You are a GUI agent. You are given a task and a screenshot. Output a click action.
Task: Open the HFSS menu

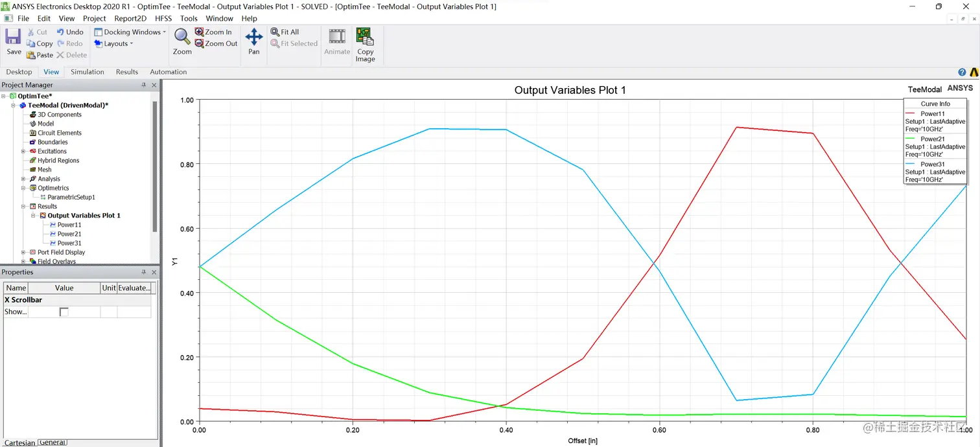(x=163, y=18)
